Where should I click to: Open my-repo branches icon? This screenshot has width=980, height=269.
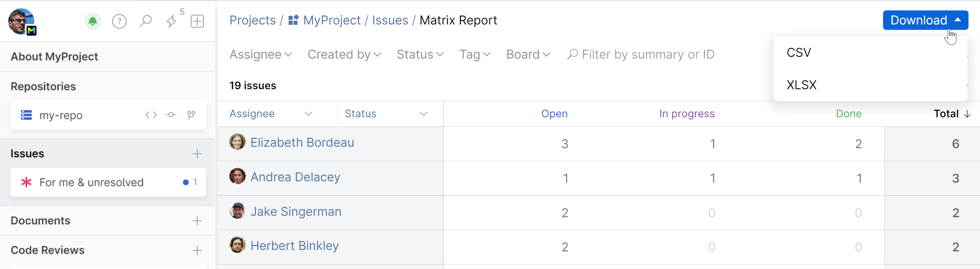pos(191,115)
